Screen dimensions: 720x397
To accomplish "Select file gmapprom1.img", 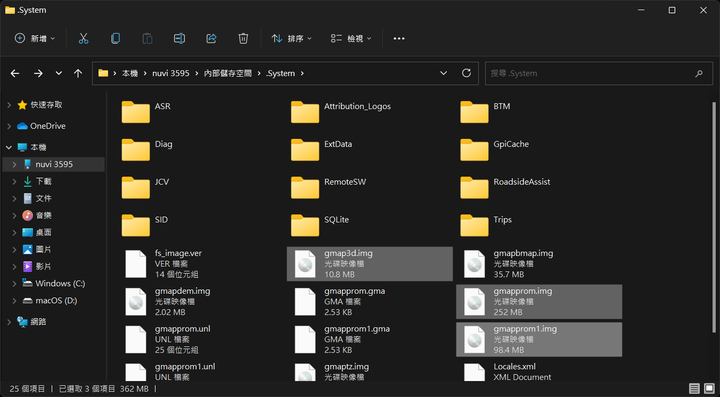I will [x=539, y=340].
